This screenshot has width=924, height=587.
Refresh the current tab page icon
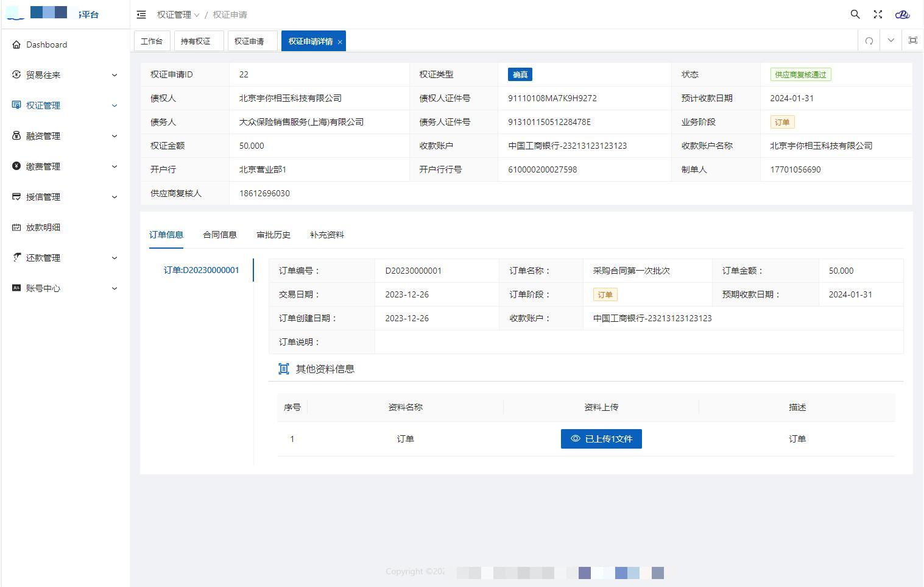click(x=869, y=41)
